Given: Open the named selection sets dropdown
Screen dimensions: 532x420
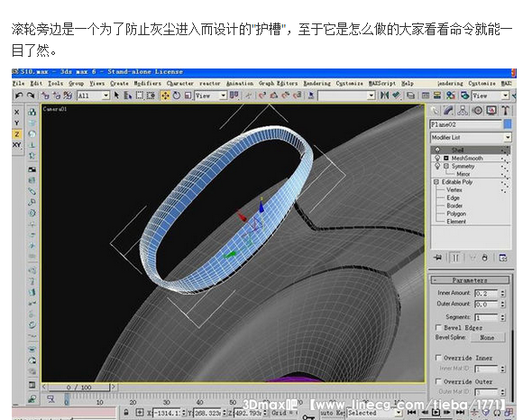Looking at the screenshot, I should [347, 96].
